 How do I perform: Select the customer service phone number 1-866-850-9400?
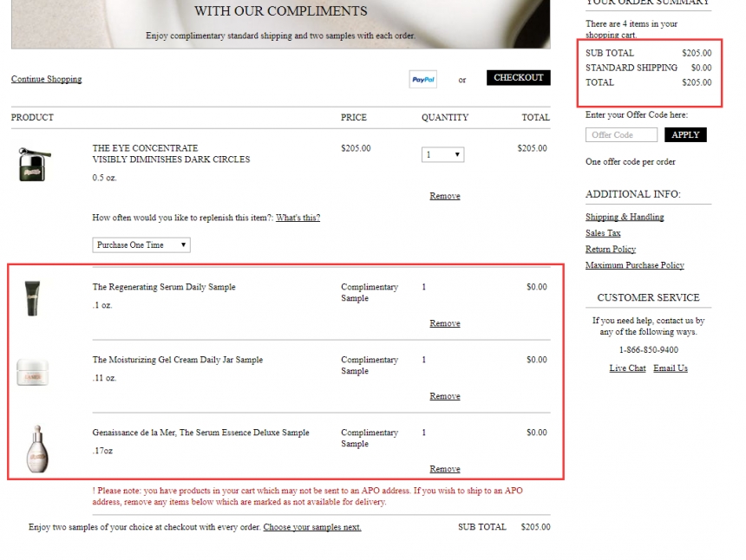click(649, 350)
